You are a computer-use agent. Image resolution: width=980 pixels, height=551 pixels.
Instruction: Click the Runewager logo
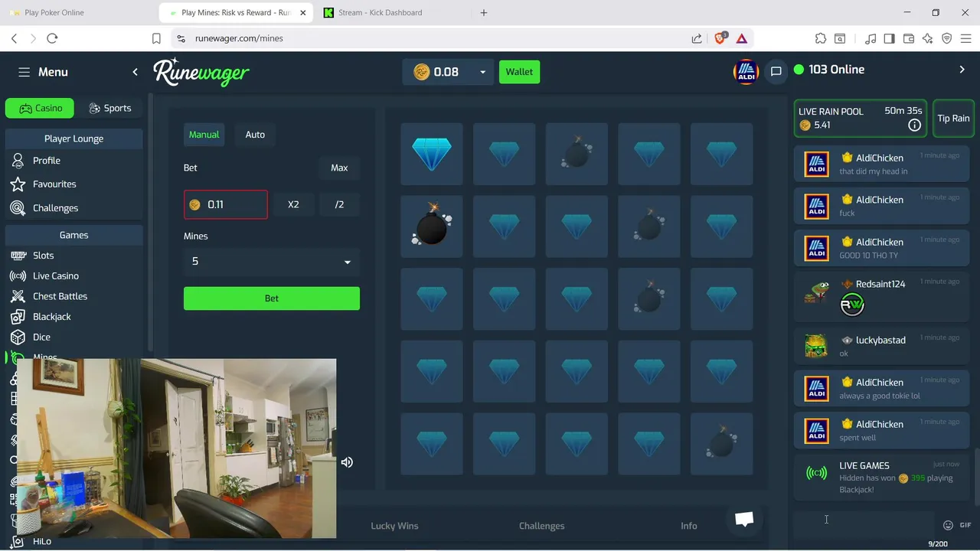coord(201,72)
